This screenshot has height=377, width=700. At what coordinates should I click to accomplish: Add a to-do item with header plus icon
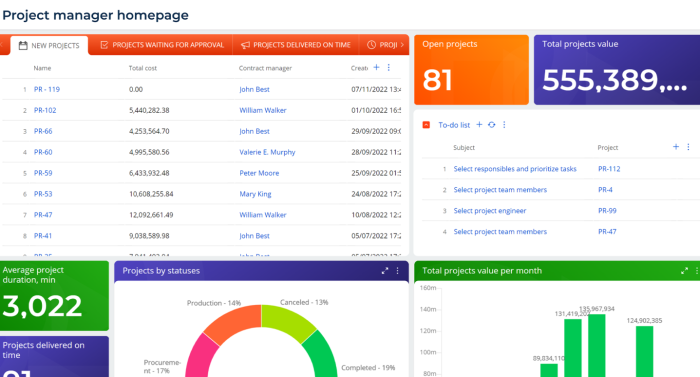479,125
